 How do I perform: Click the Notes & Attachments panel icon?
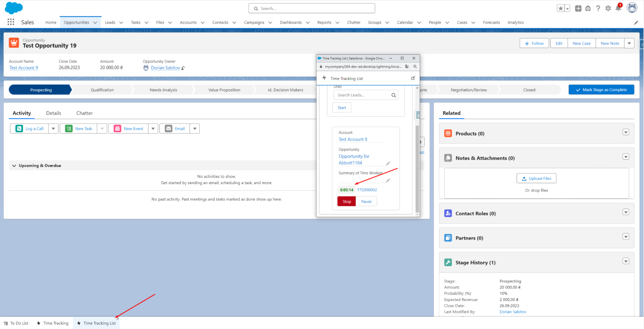pos(448,158)
